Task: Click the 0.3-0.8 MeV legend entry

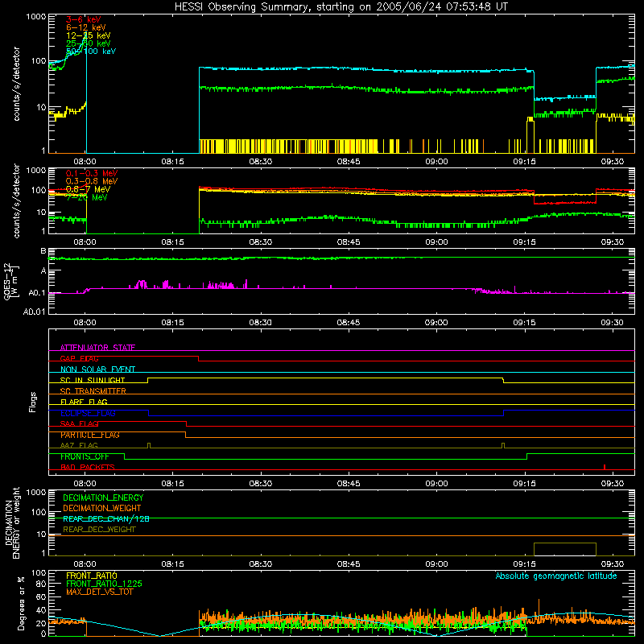Action: click(x=92, y=181)
